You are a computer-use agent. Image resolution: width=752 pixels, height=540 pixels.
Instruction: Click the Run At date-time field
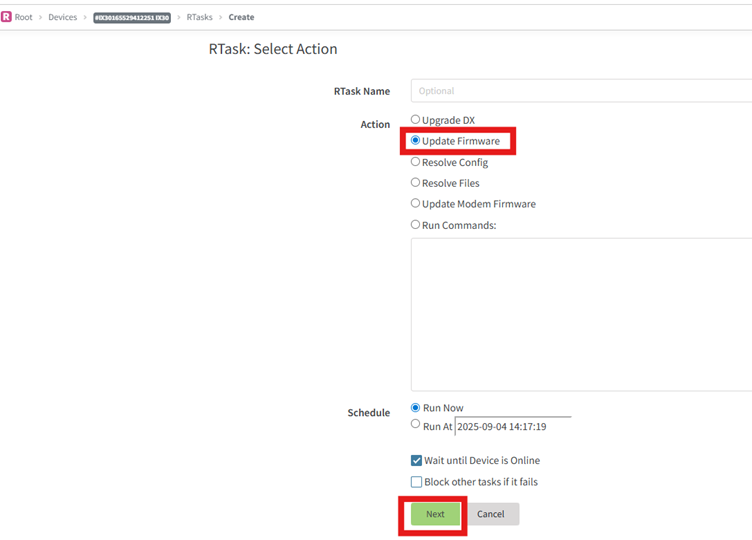coord(512,426)
